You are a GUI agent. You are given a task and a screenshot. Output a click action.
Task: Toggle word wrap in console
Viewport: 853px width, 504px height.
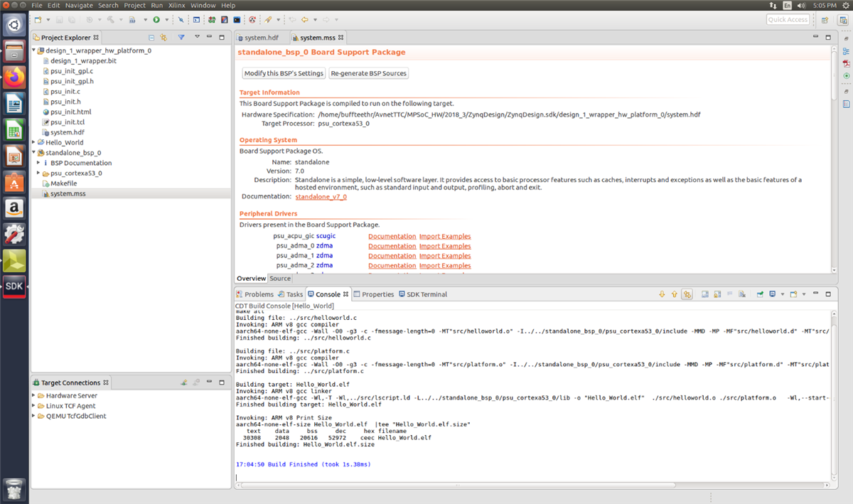click(729, 294)
